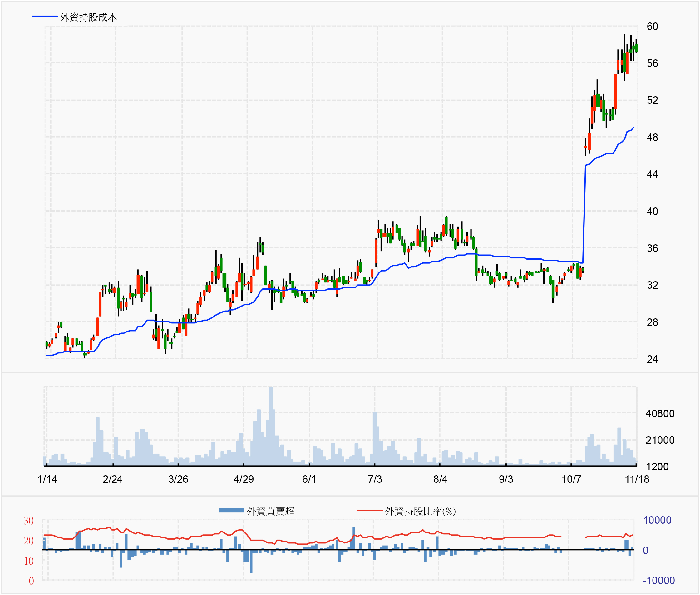Click the 7/3 date axis label
The width and height of the screenshot is (700, 595).
(x=375, y=479)
